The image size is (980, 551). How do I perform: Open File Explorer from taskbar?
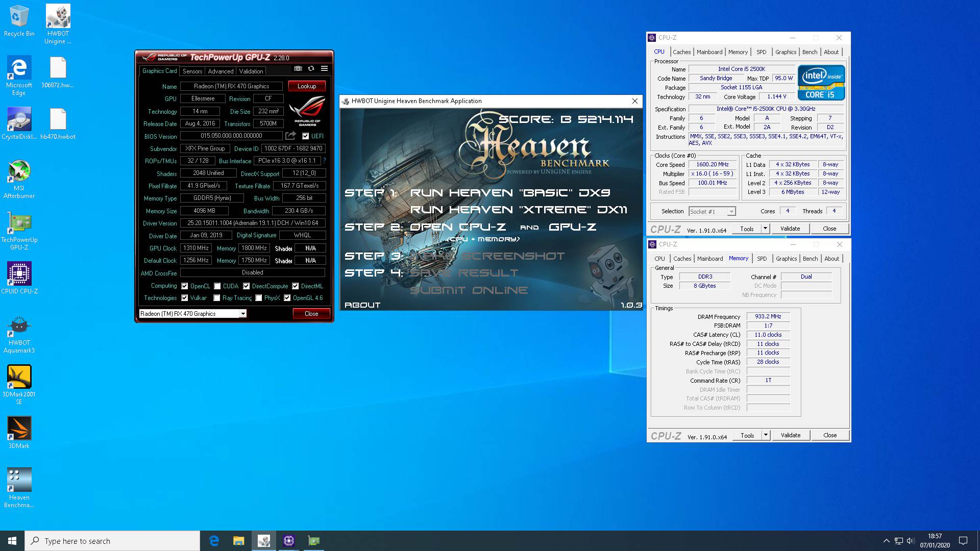point(238,541)
